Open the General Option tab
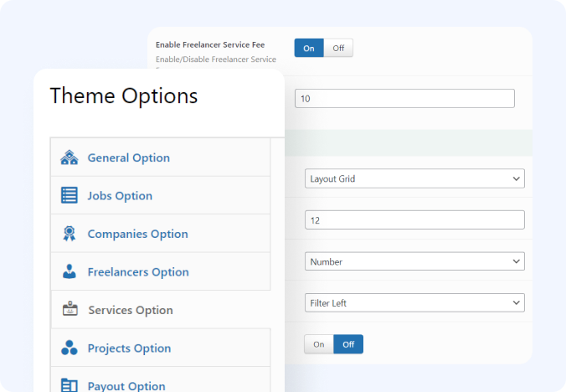 coord(160,157)
